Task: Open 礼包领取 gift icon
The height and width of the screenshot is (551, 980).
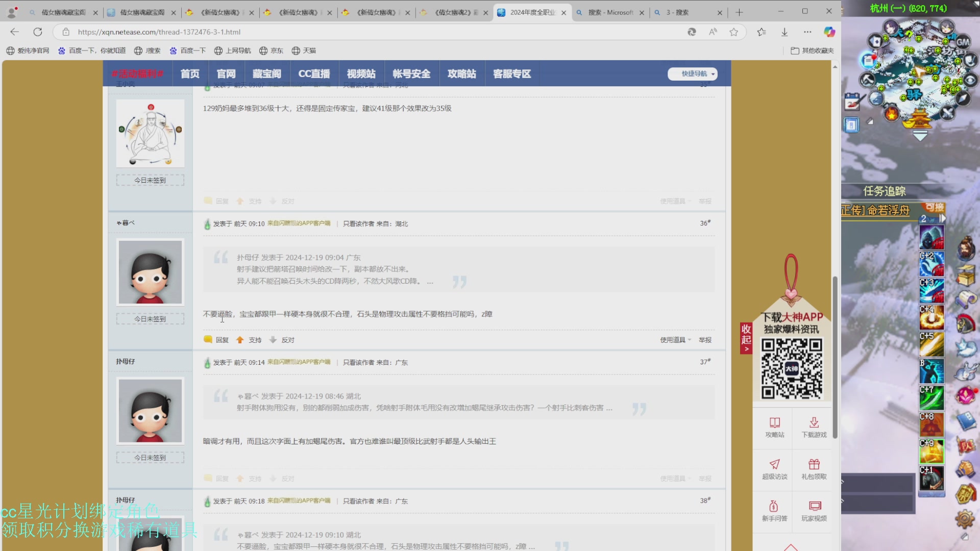Action: [x=814, y=469]
